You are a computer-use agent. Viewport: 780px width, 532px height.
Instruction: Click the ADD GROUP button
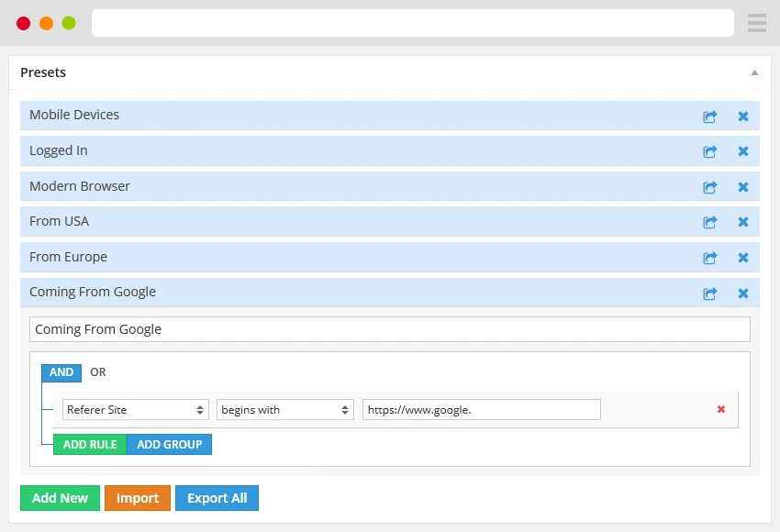click(x=169, y=445)
